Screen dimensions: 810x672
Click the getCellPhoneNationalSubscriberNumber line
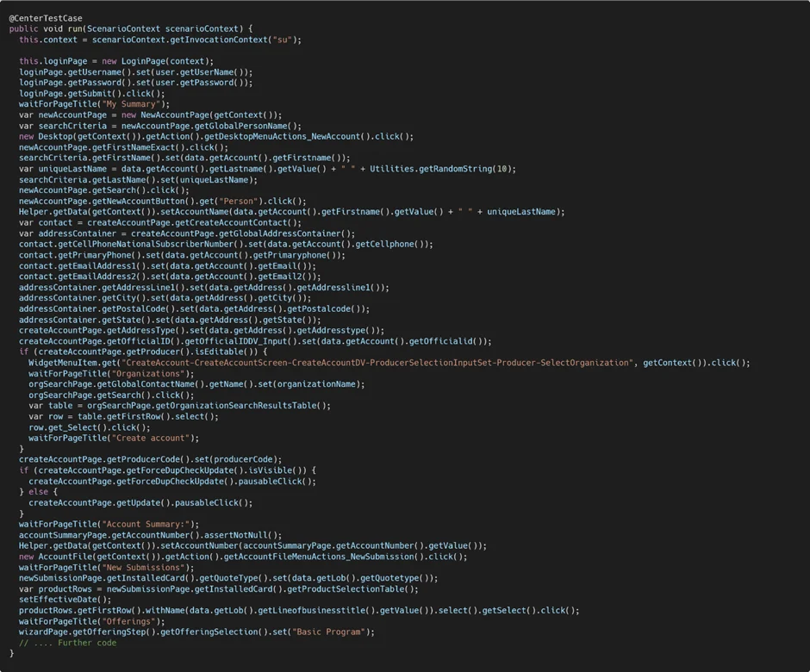tap(227, 245)
